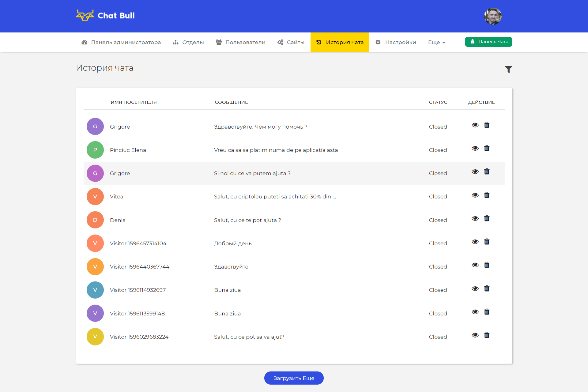Show Visitor 1596113599148 chat with eye icon
Viewport: 588px width, 392px height.
coord(475,312)
